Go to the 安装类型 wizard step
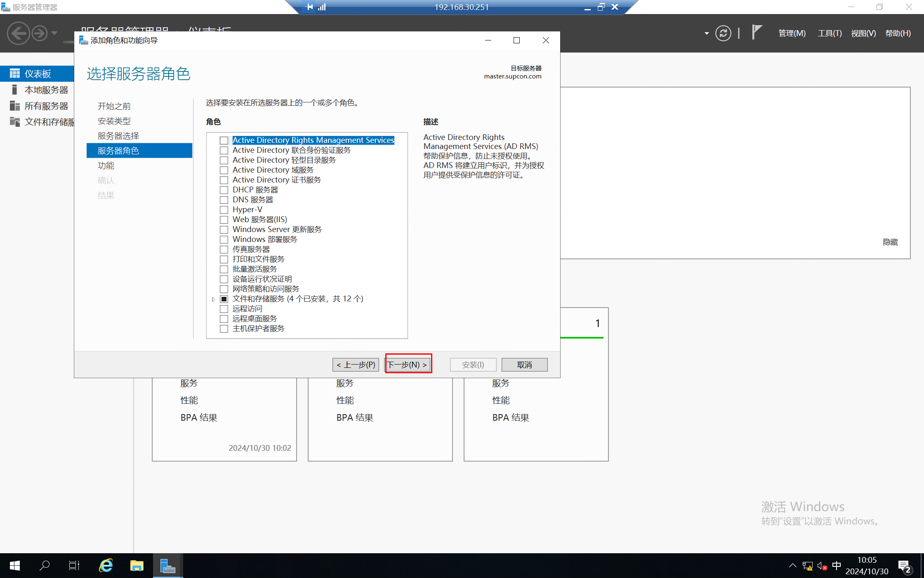Viewport: 924px width, 578px height. coord(114,121)
